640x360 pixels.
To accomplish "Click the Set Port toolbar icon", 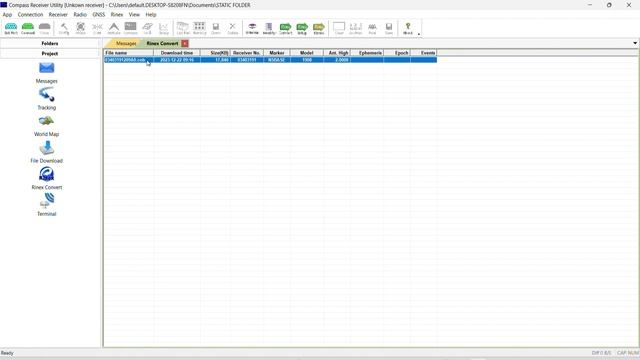I will point(11,28).
